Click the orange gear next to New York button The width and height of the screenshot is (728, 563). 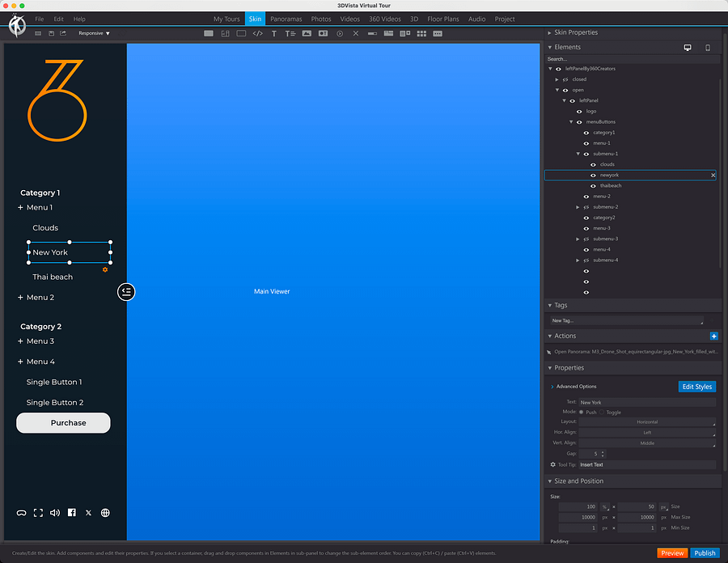(x=105, y=269)
